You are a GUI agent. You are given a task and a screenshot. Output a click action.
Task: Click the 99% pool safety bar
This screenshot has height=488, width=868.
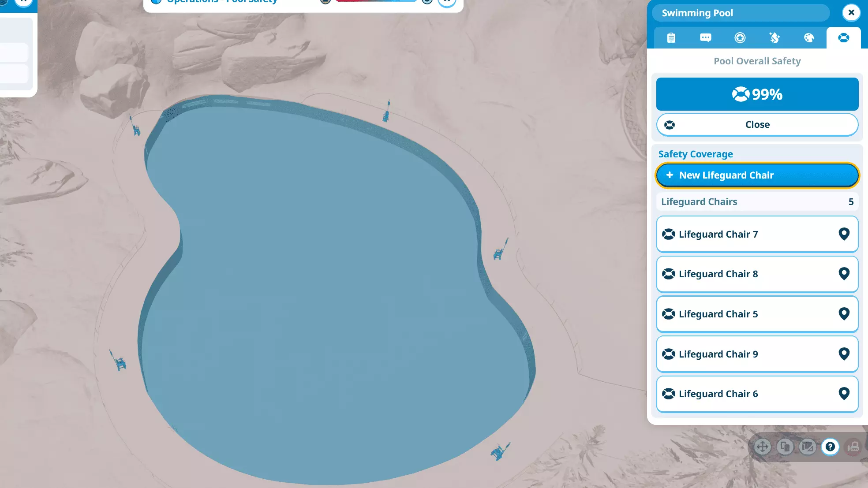(757, 94)
